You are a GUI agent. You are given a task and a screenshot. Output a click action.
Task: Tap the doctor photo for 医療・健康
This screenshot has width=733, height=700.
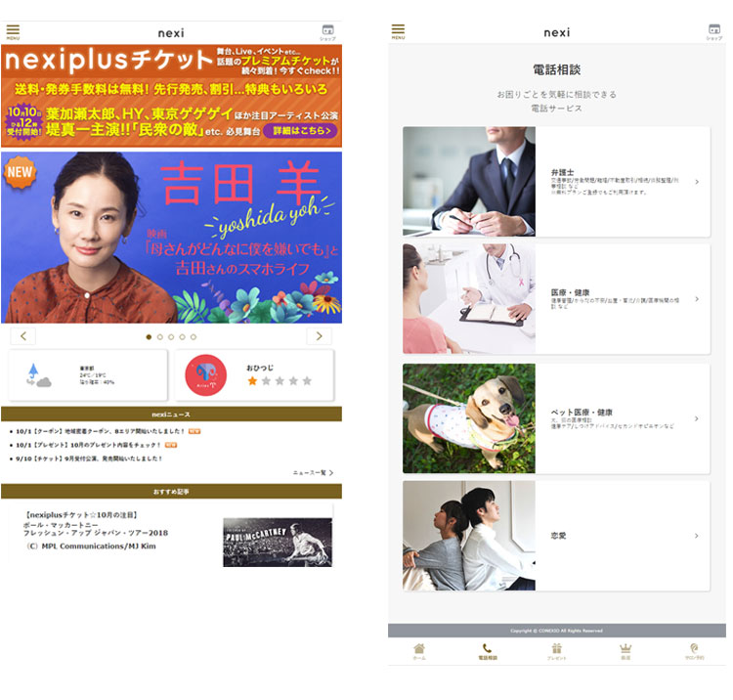pos(469,298)
